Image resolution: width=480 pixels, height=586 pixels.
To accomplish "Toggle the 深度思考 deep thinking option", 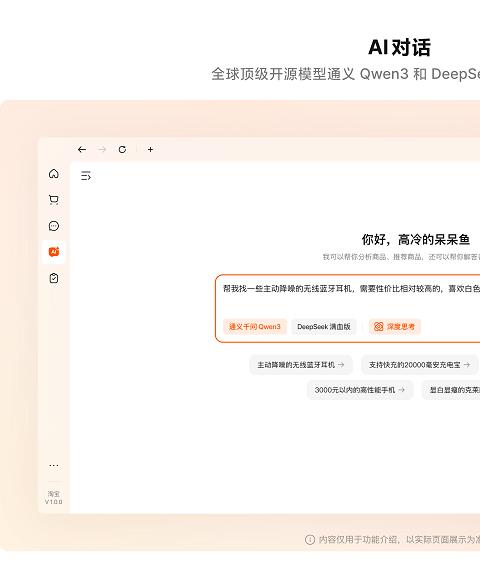I will (x=394, y=327).
